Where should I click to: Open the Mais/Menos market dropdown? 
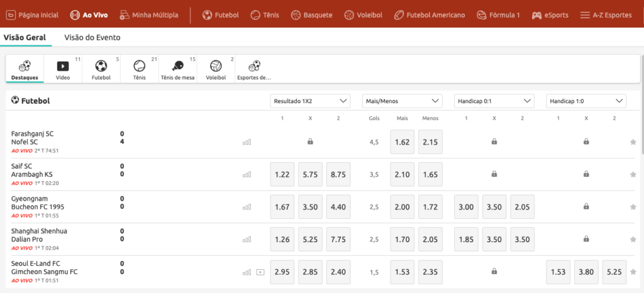point(402,101)
